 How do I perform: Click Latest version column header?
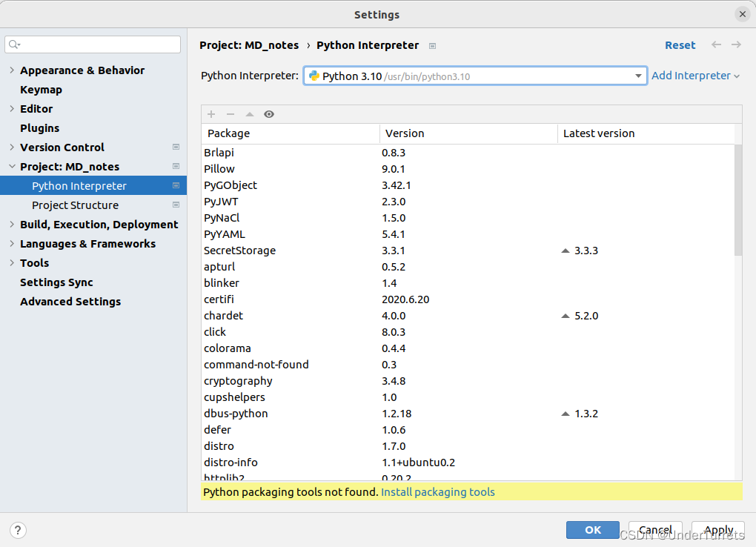click(646, 133)
